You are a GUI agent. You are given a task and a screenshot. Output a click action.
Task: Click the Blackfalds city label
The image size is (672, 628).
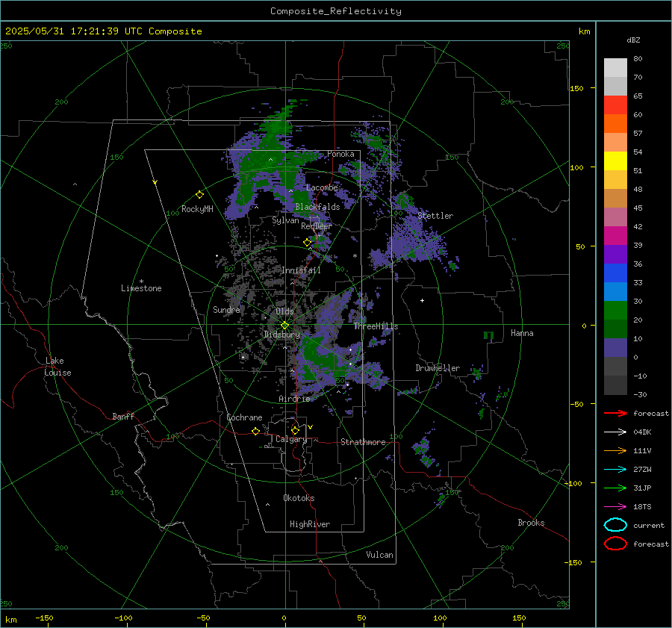coord(317,207)
